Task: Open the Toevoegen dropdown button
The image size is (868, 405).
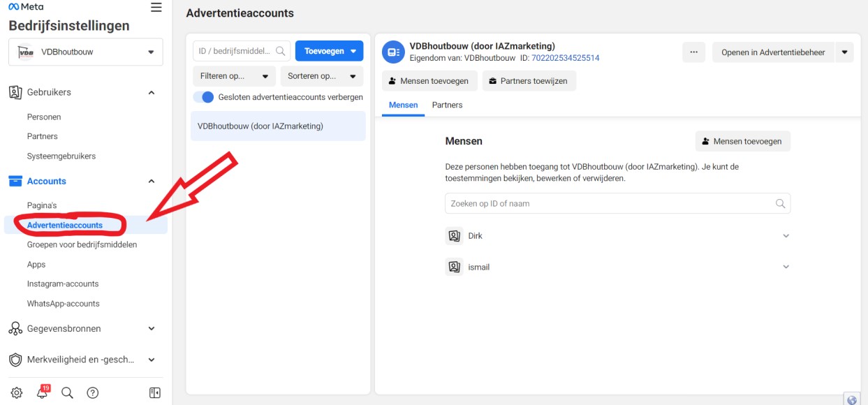Action: (x=329, y=51)
